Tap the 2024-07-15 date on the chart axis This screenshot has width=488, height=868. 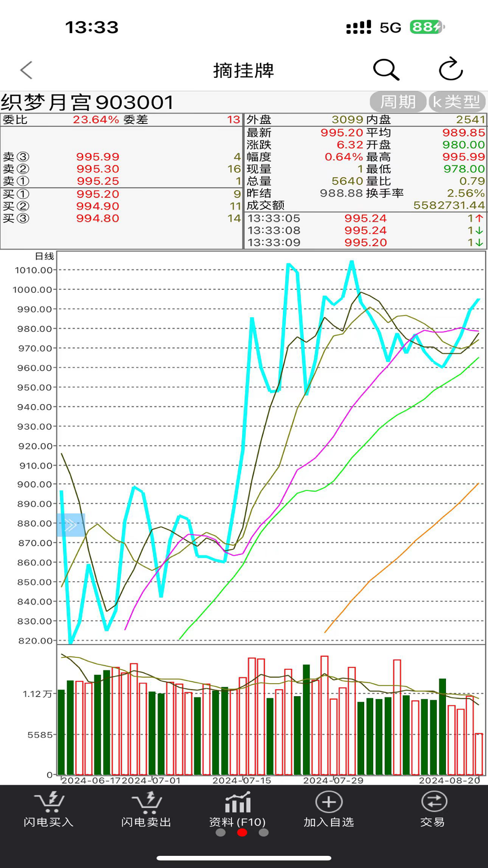click(242, 781)
